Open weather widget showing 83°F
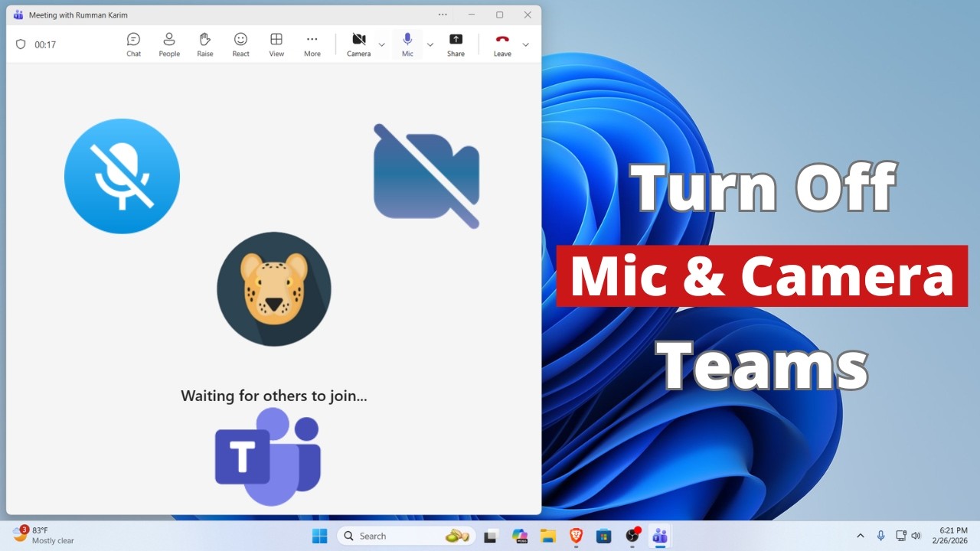The width and height of the screenshot is (980, 551). 44,536
